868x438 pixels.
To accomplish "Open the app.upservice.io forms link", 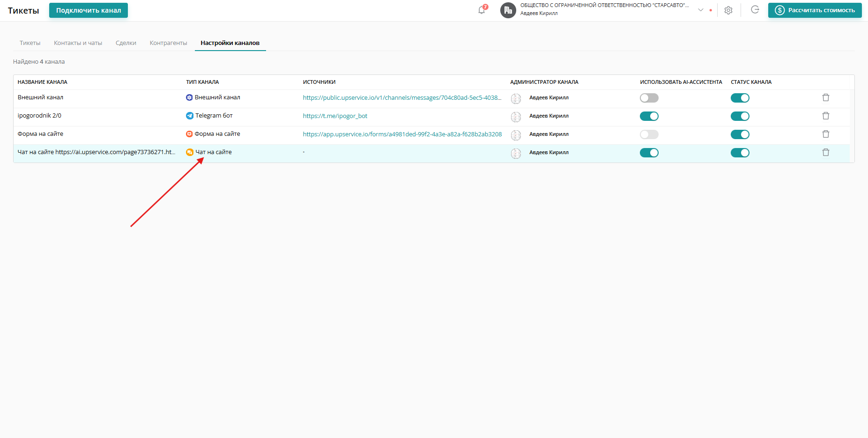I will 402,134.
